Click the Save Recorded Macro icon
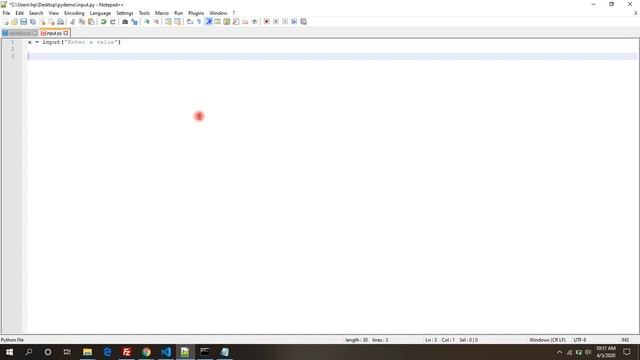Image resolution: width=640 pixels, height=360 pixels. click(x=304, y=22)
